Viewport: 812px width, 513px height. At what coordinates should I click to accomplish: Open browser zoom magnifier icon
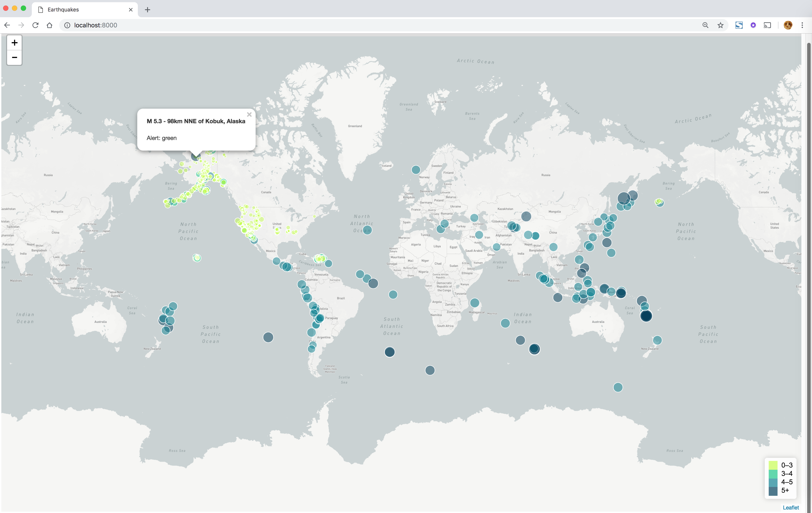coord(705,25)
